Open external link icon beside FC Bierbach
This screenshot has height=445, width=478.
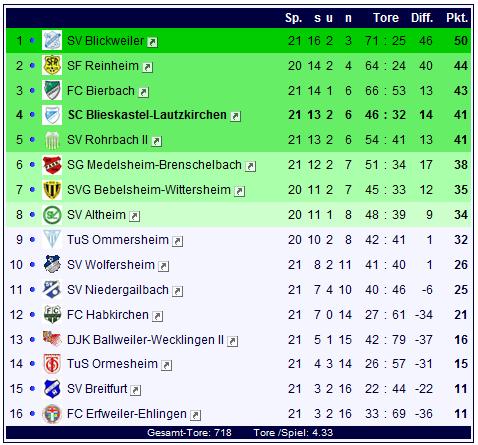(144, 92)
